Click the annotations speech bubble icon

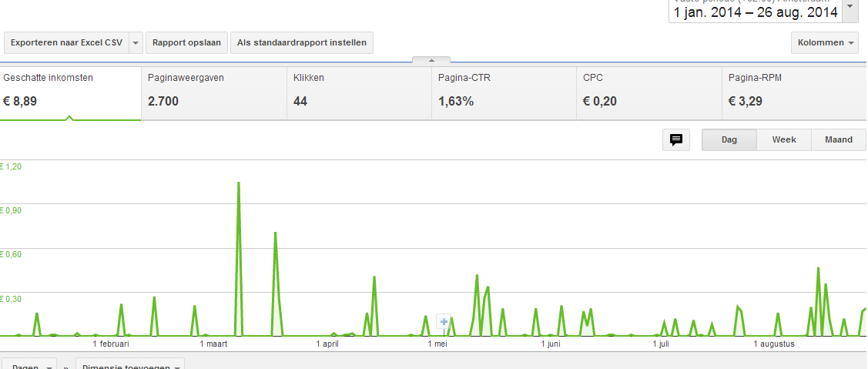[676, 140]
